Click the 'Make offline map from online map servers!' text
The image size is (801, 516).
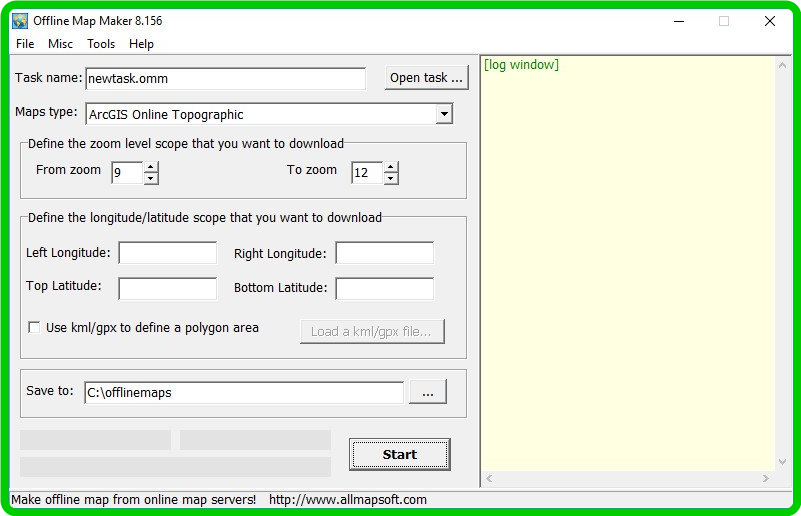pyautogui.click(x=133, y=500)
